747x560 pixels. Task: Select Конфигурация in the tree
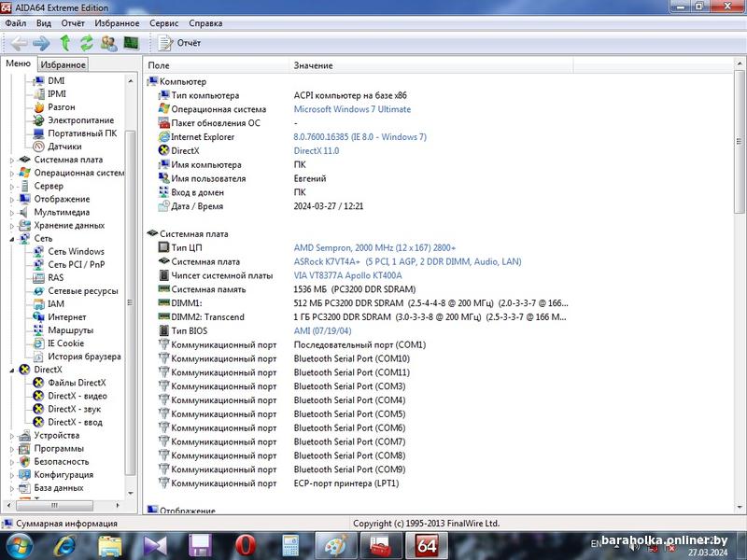pyautogui.click(x=63, y=475)
